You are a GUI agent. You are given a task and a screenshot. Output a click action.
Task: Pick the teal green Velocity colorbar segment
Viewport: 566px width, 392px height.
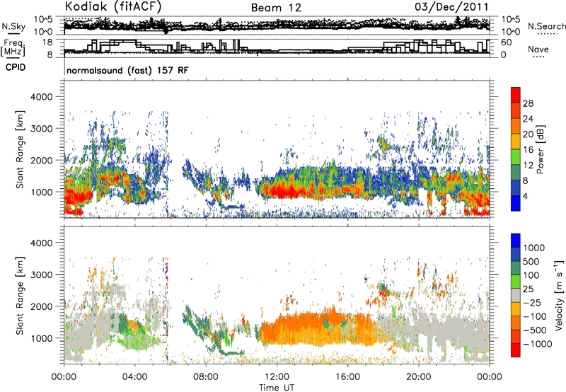(x=516, y=268)
